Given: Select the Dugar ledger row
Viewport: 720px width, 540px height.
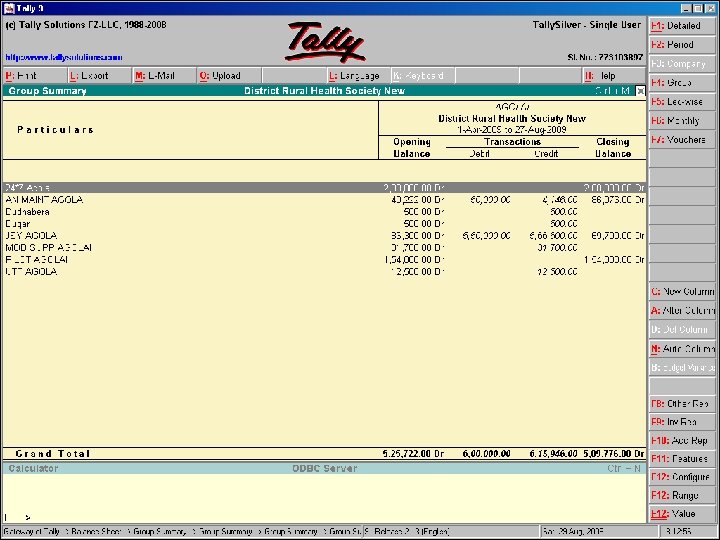Looking at the screenshot, I should [324, 224].
